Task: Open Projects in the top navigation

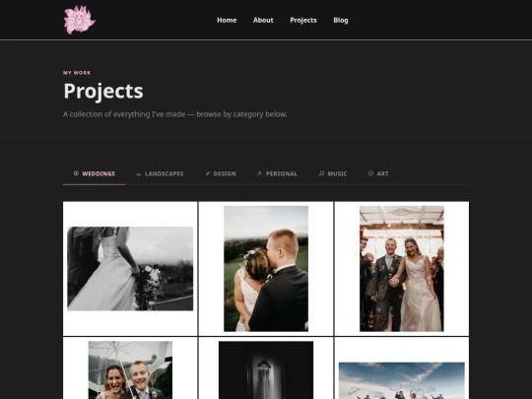Action: pos(303,21)
